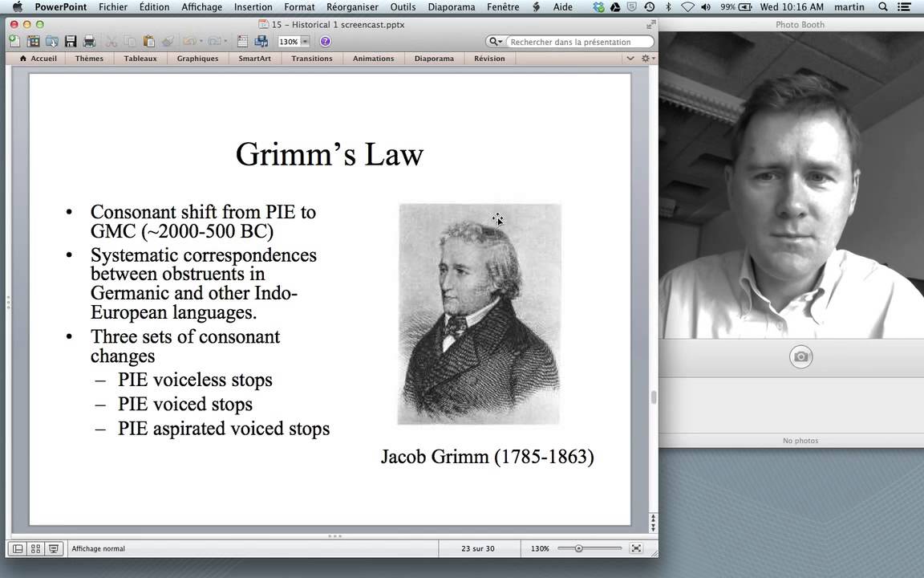
Task: Open the Insertion menu
Action: pos(253,7)
